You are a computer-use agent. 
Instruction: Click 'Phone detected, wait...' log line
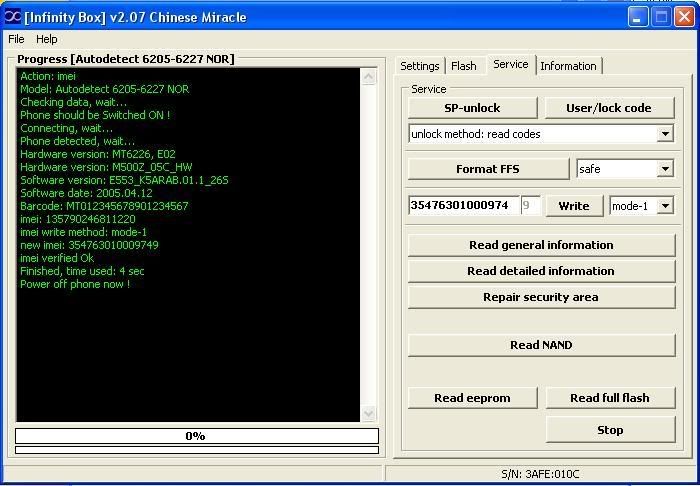click(77, 141)
